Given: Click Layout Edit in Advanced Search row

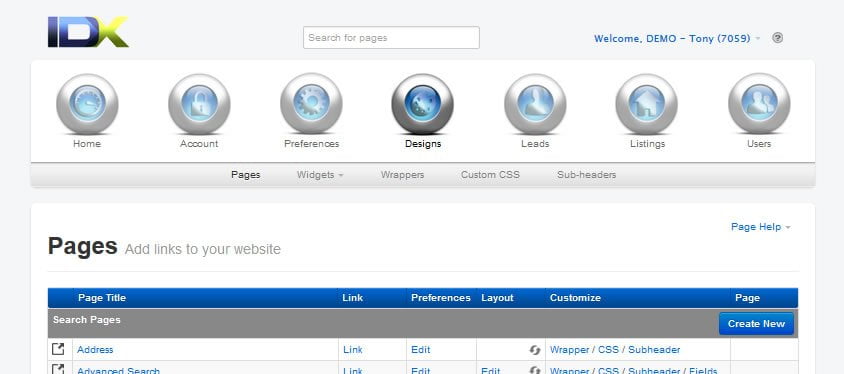Looking at the screenshot, I should 490,370.
